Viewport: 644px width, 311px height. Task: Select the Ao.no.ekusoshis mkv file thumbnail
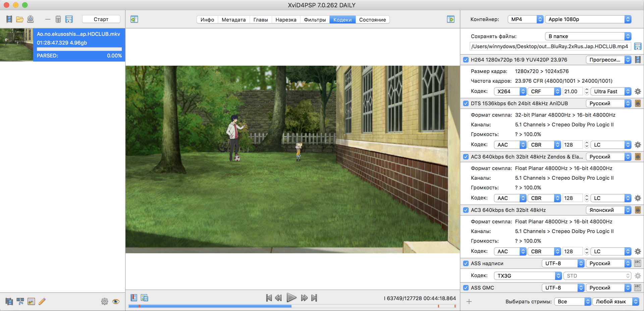16,45
